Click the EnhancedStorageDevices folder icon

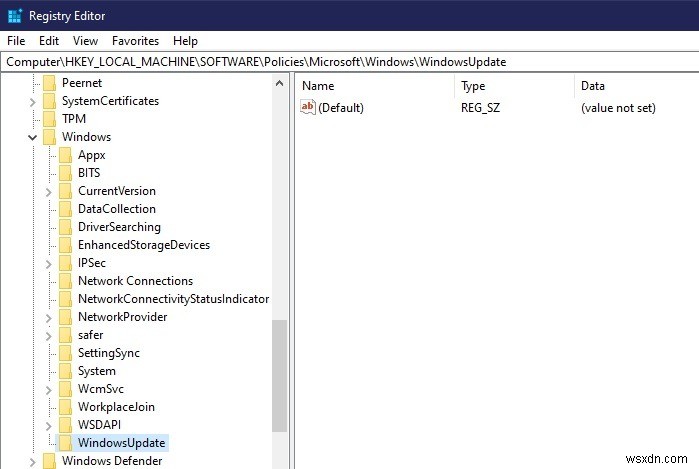pyautogui.click(x=66, y=245)
